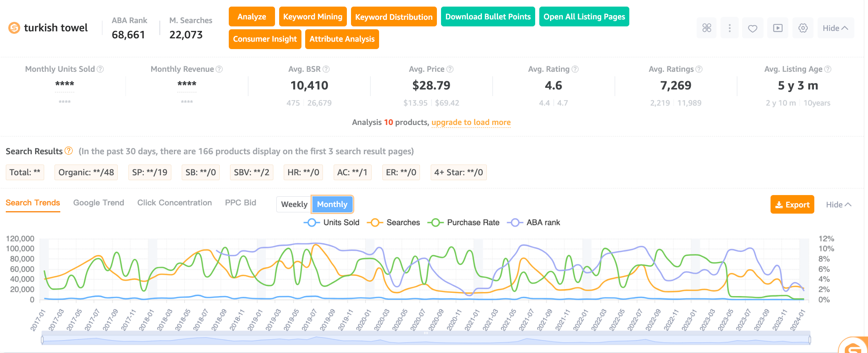868x353 pixels.
Task: Toggle Units Sold series in chart legend
Action: [332, 222]
